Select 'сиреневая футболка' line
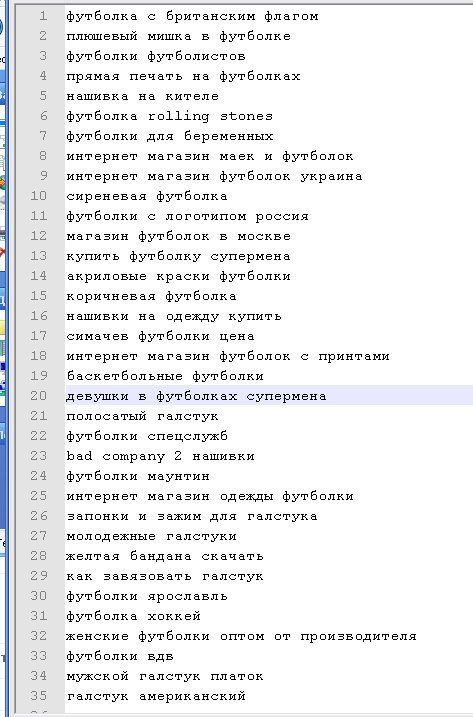This screenshot has width=473, height=717. pyautogui.click(x=147, y=196)
